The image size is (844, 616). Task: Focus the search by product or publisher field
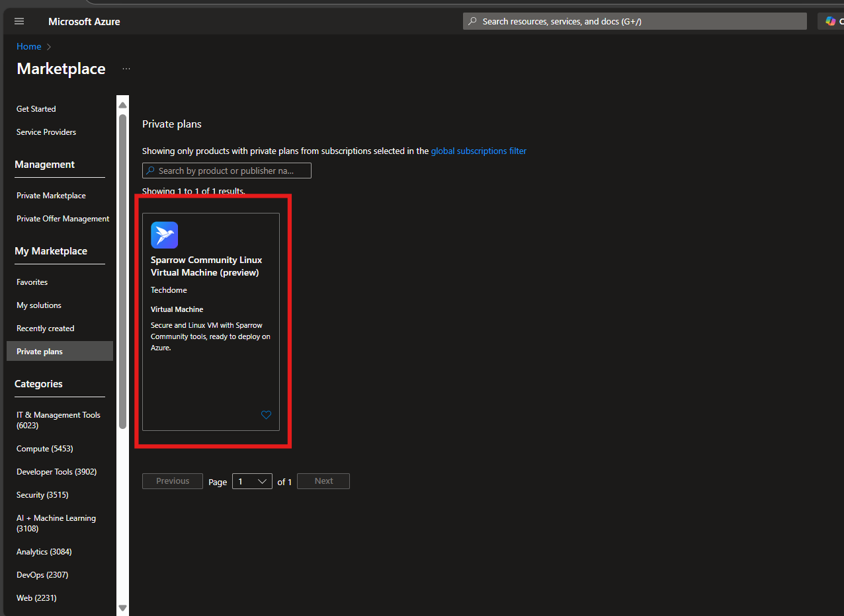[227, 171]
